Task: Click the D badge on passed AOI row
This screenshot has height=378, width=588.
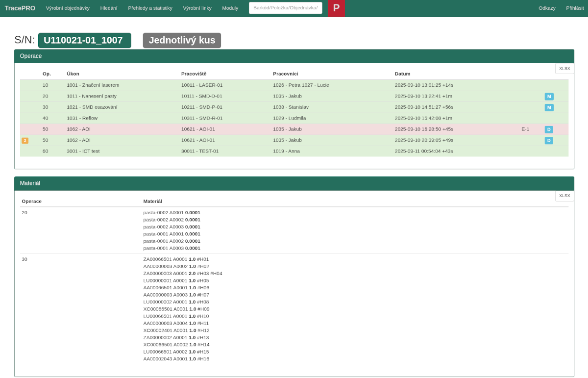Action: click(549, 141)
